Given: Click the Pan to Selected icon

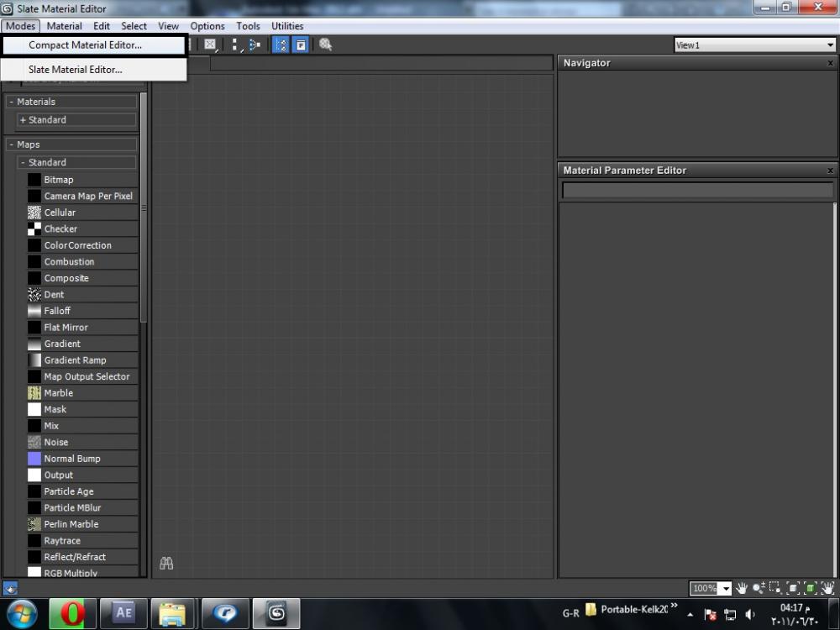Looking at the screenshot, I should pos(827,588).
